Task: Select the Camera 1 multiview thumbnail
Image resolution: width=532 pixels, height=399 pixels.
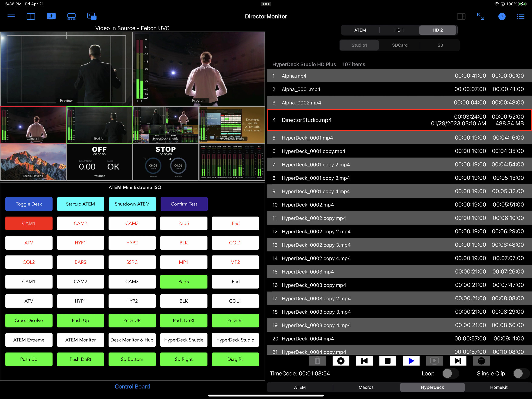Action: point(33,125)
